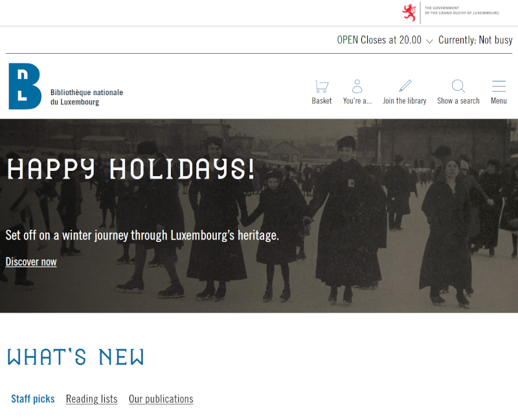Select the Join the library pencil icon
This screenshot has height=420, width=518.
[405, 87]
